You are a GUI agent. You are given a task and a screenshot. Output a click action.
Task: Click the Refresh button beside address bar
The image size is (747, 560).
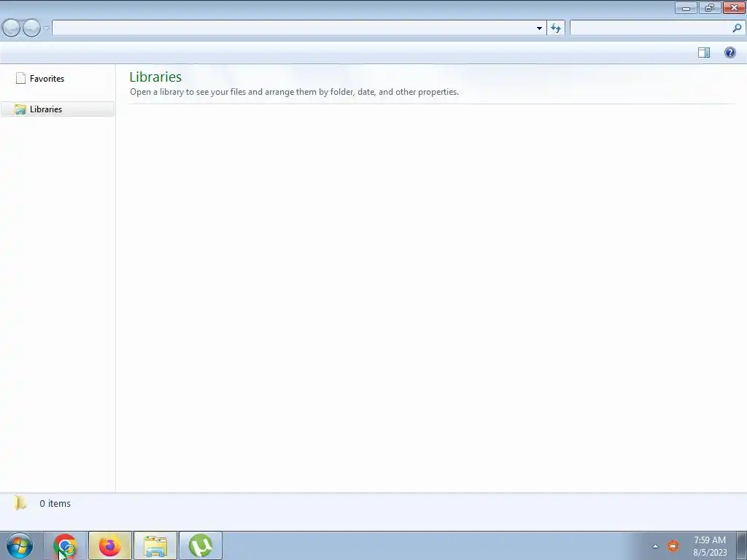(x=556, y=28)
